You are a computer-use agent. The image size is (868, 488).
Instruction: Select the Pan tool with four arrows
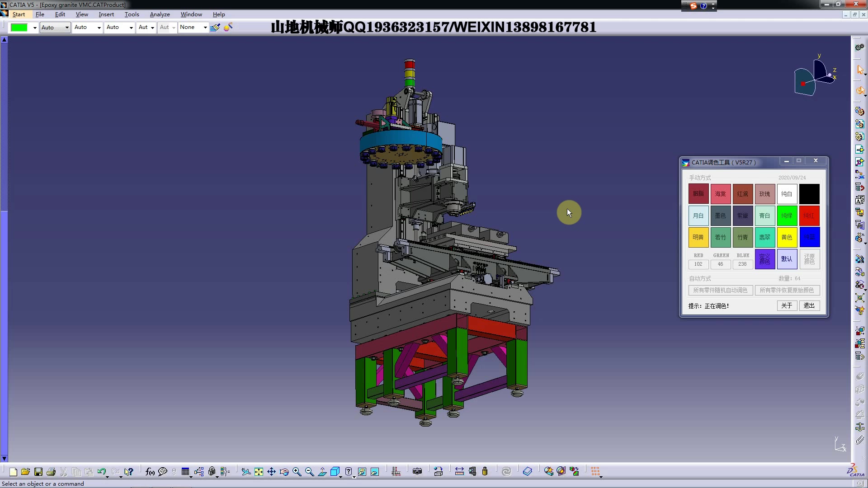pos(271,472)
